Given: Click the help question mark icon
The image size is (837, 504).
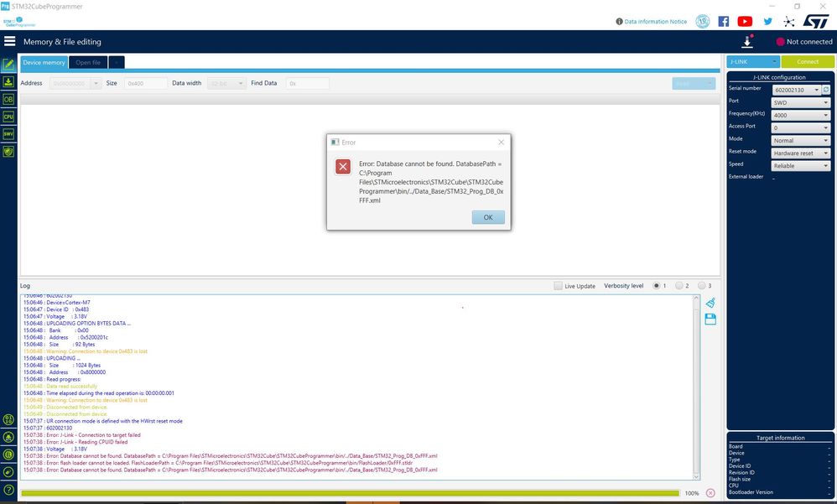Looking at the screenshot, I should pos(8,490).
